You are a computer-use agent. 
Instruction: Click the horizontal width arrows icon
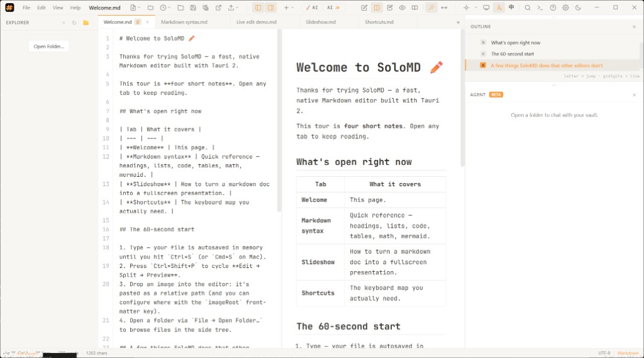[x=444, y=8]
